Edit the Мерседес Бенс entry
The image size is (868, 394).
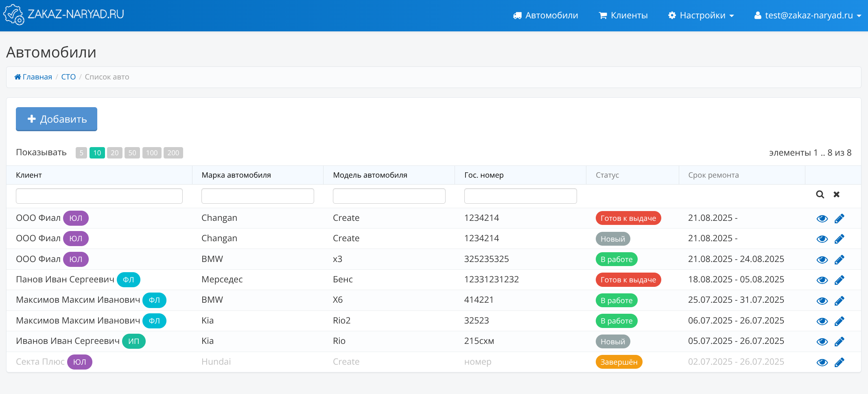(839, 280)
